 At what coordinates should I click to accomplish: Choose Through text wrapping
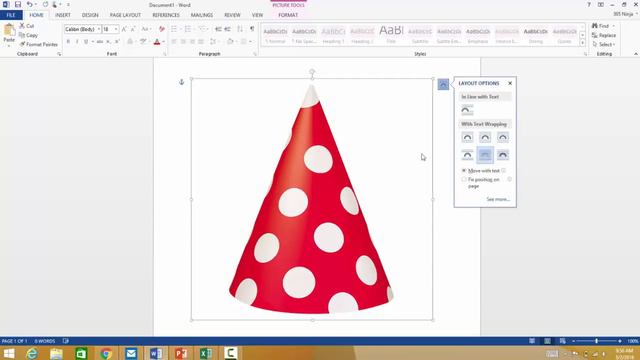503,137
